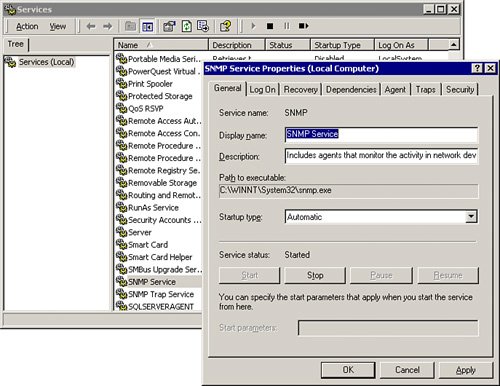Open the Properties toolbar icon
500x386 pixels.
point(169,26)
